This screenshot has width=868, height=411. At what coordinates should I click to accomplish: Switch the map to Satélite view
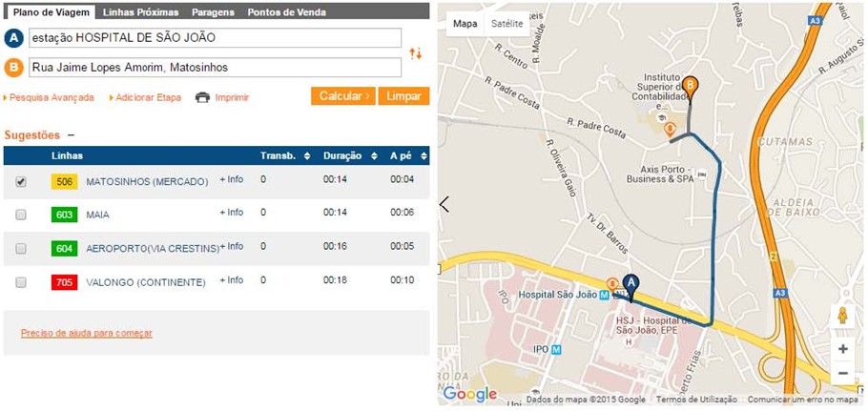(506, 24)
